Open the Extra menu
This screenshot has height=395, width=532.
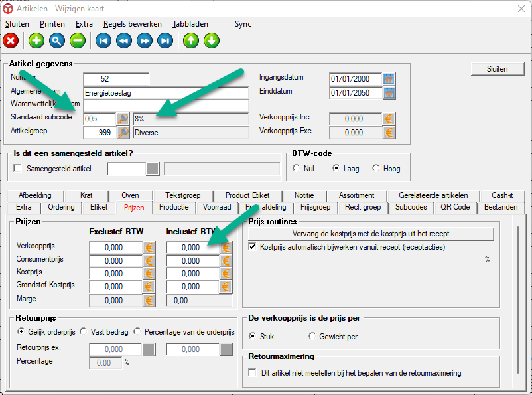(x=84, y=24)
